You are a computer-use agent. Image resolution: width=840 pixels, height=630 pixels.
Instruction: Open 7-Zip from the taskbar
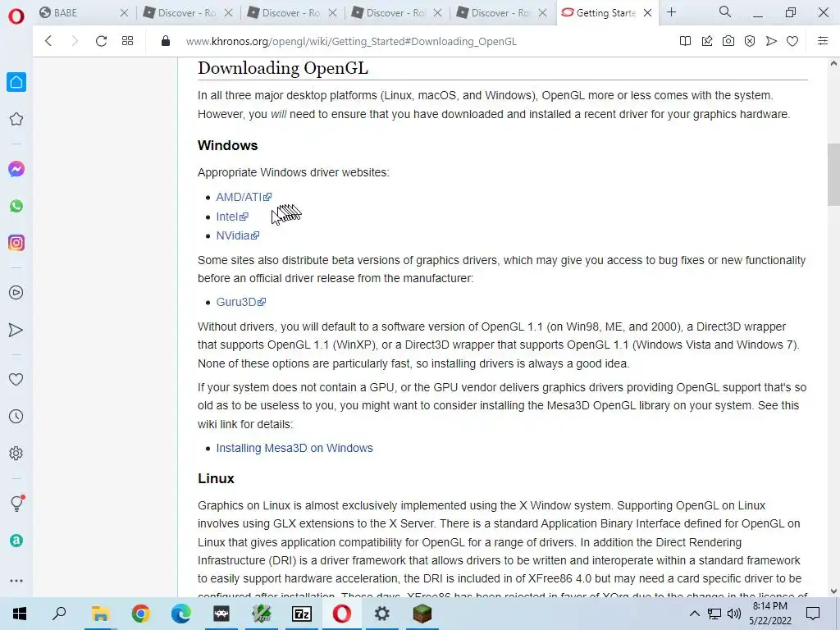302,614
